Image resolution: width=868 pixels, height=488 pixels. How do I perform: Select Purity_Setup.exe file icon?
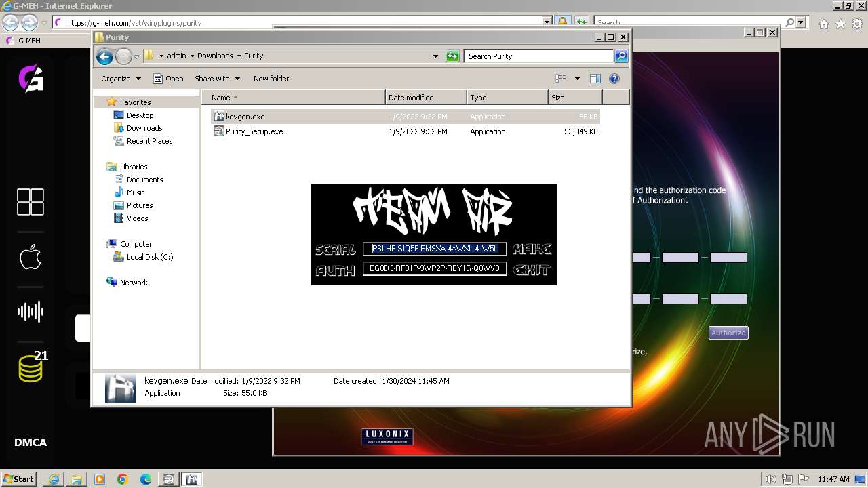click(x=219, y=131)
